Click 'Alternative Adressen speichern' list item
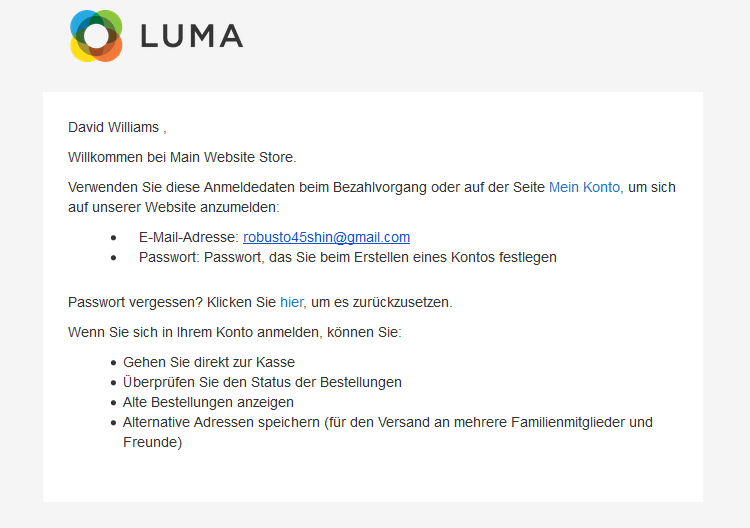Screen dimensions: 750x528 tap(388, 432)
